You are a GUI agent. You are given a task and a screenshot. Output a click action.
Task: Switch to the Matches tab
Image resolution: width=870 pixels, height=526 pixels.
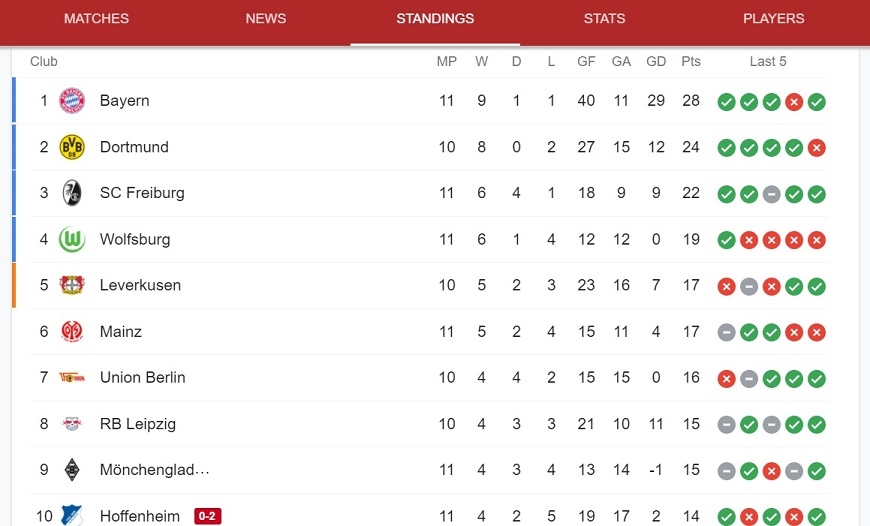(97, 18)
